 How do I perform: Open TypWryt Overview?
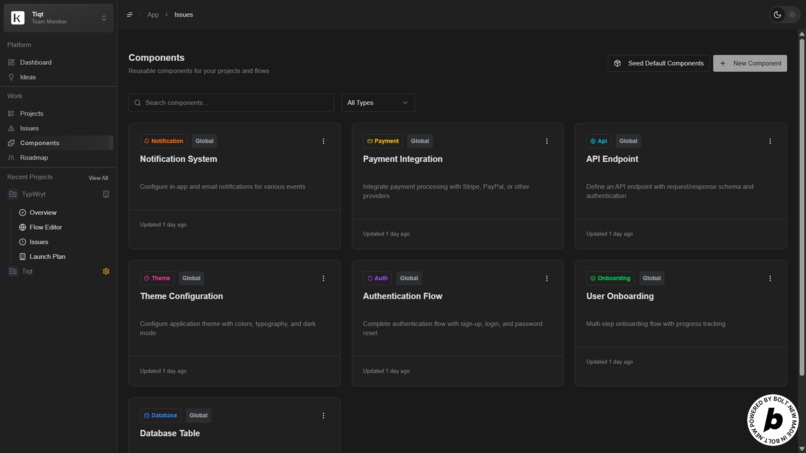[43, 212]
